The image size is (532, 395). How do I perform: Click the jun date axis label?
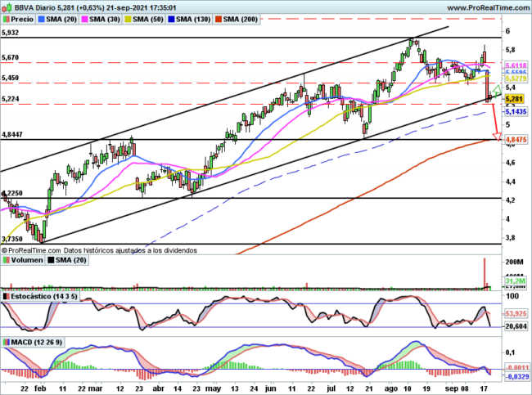click(x=270, y=388)
